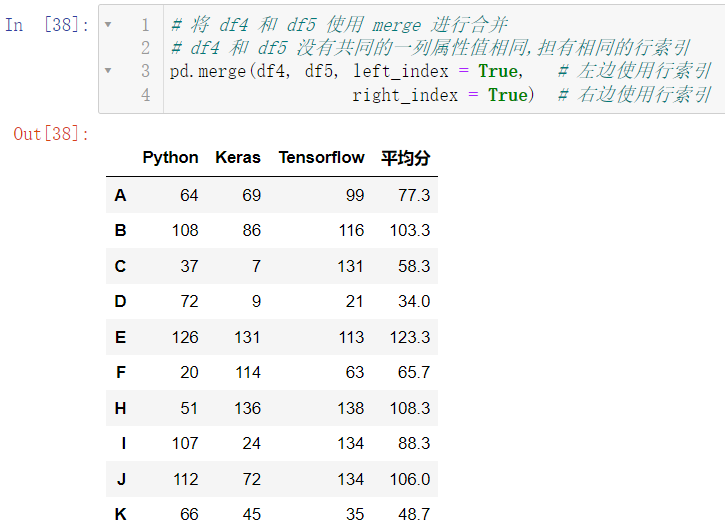
Task: Click Python value 112 in row J
Action: (x=185, y=480)
